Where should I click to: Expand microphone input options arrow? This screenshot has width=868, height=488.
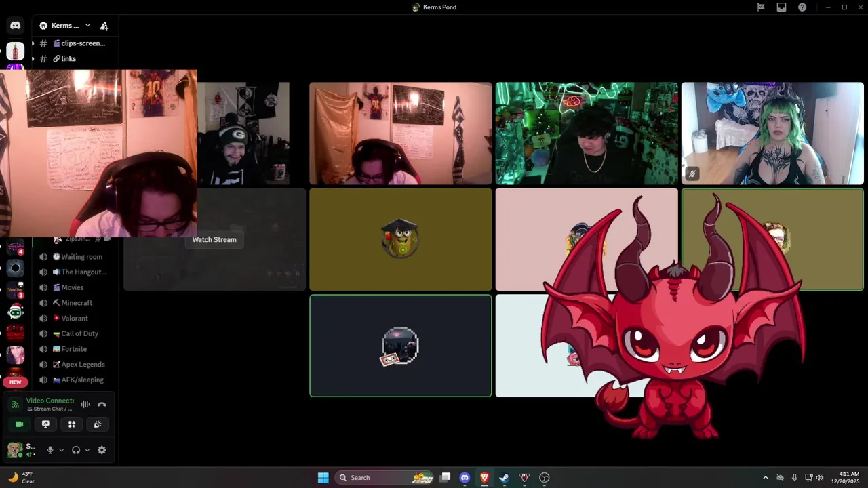click(61, 450)
